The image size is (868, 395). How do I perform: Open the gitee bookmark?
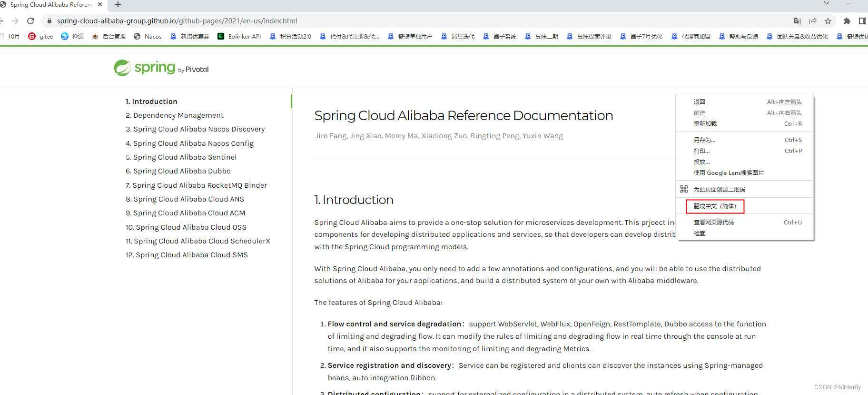click(x=41, y=36)
